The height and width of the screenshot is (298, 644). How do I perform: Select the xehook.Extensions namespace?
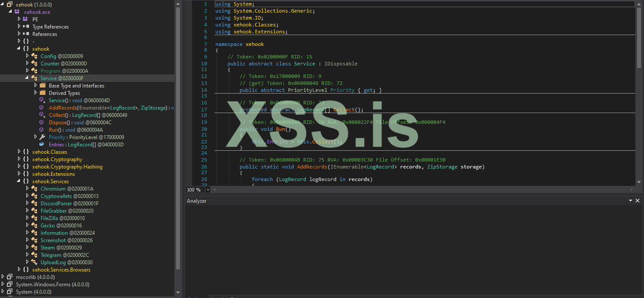point(54,174)
